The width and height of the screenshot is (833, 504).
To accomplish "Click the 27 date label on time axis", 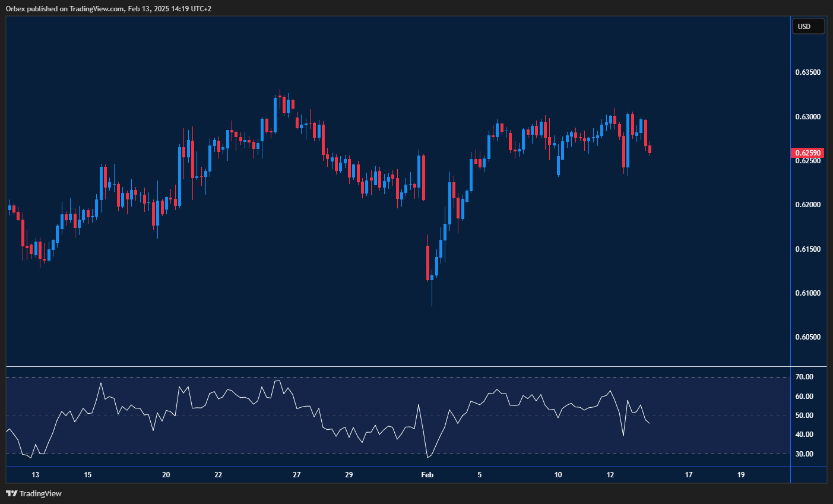I will 297,475.
